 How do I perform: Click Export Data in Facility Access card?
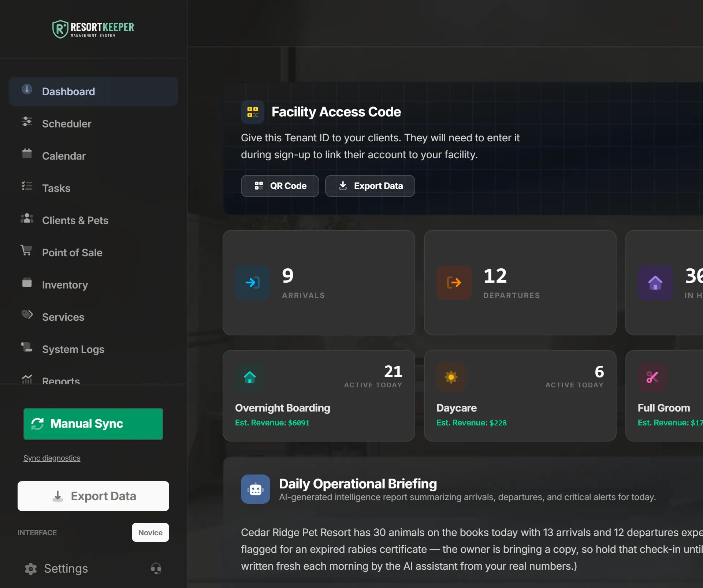[370, 186]
